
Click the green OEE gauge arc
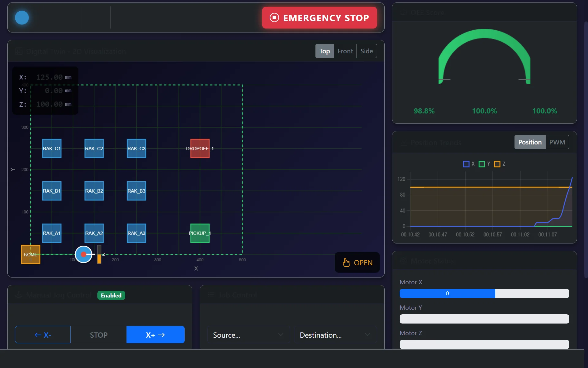(x=484, y=34)
